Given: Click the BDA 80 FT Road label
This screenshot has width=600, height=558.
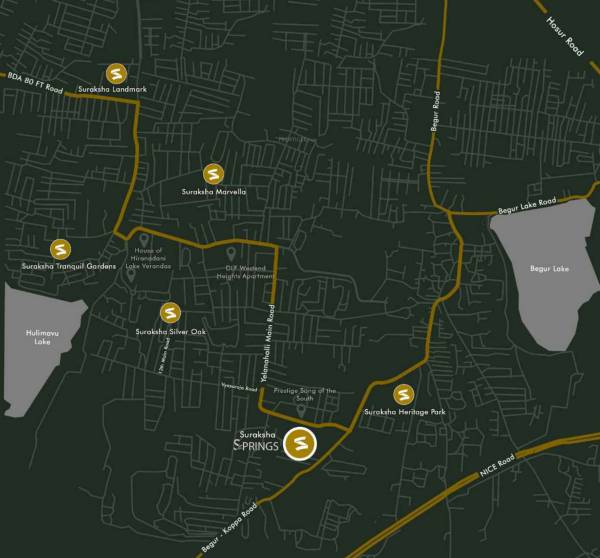Looking at the screenshot, I should click(35, 83).
